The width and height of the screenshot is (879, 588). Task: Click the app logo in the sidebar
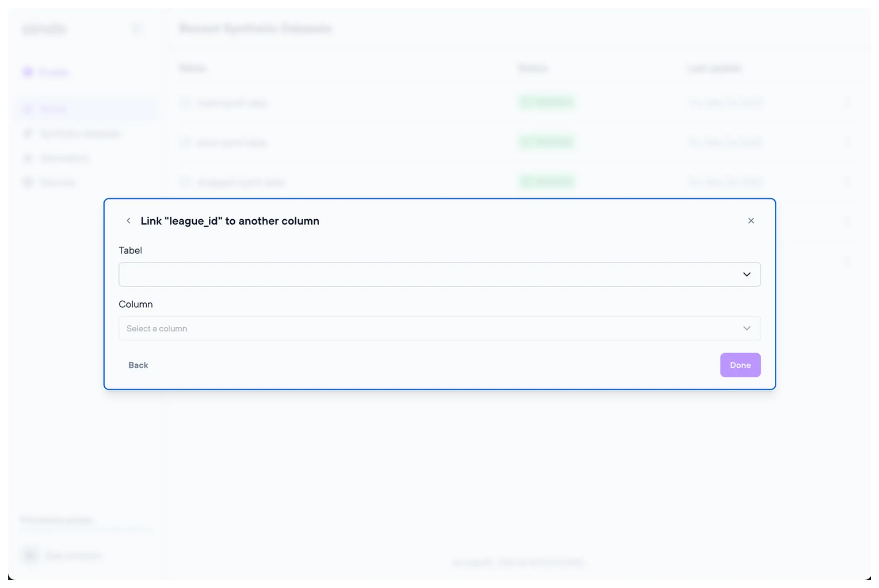tap(44, 29)
